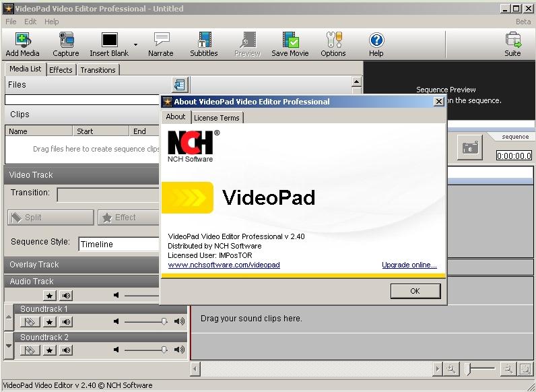536x392 pixels.
Task: Adjust Soundtrack 1 volume slider
Action: 164,321
